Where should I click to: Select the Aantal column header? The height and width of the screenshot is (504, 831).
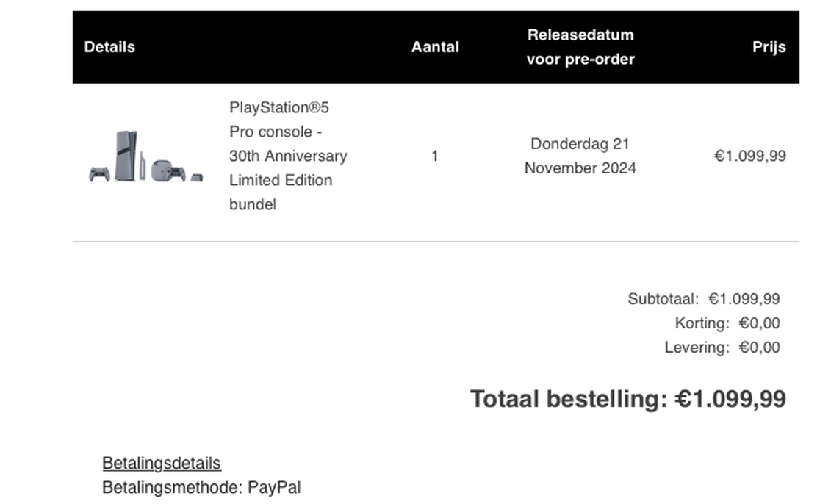[x=435, y=47]
